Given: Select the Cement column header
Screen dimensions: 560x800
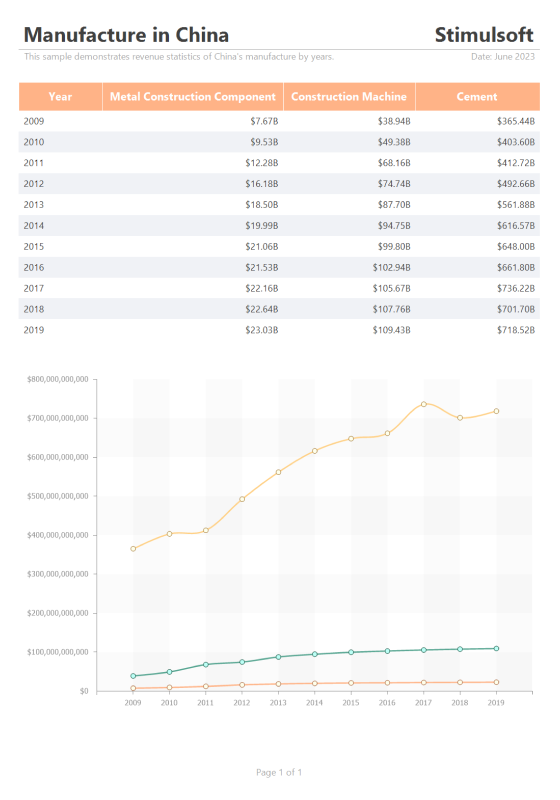Looking at the screenshot, I should (477, 96).
